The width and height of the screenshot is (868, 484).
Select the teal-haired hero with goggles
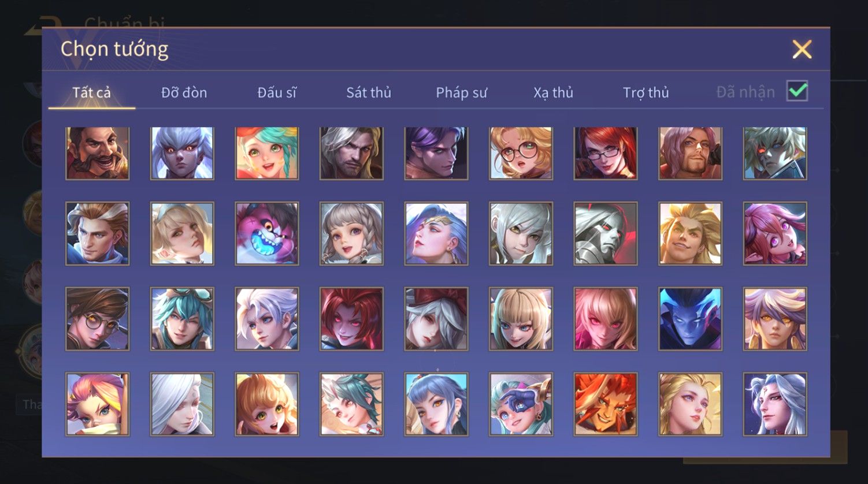182,319
